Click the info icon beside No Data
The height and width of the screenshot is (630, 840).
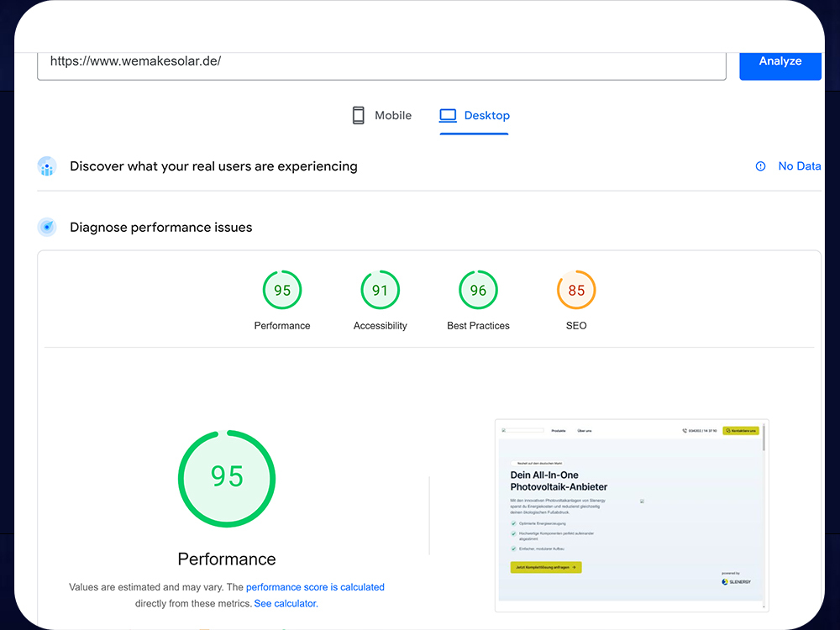[761, 166]
